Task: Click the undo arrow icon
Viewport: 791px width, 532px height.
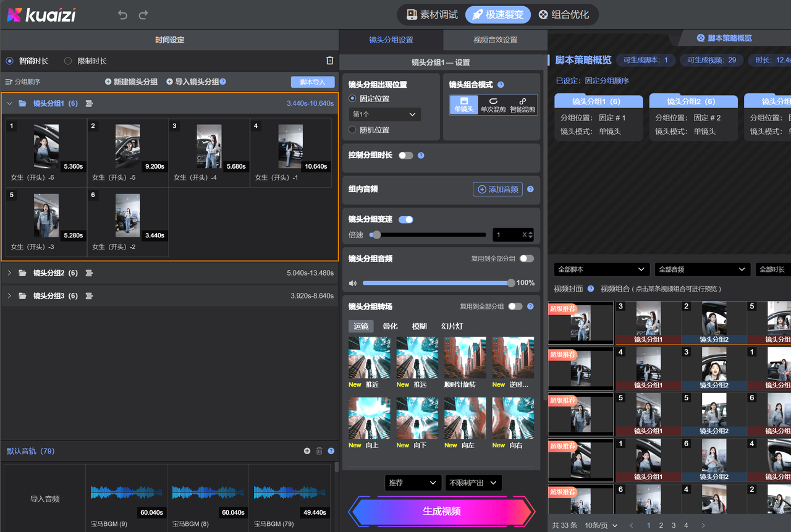Action: 122,15
